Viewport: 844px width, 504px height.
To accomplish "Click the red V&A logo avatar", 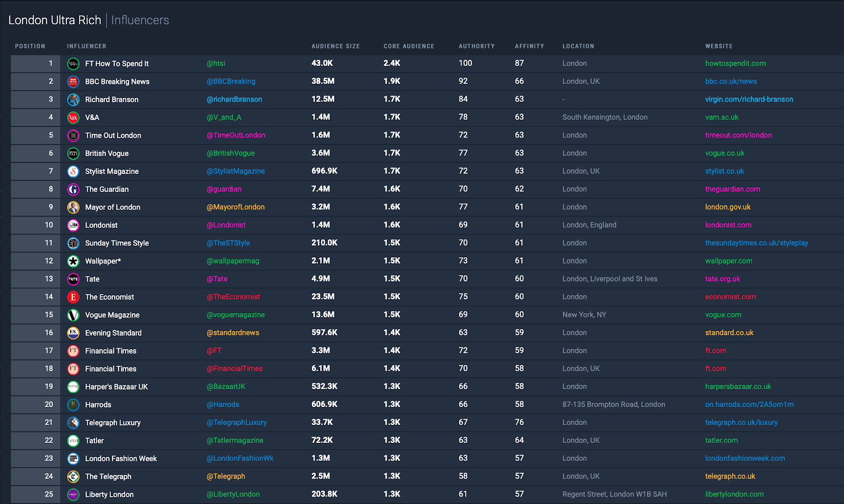I will 73,118.
